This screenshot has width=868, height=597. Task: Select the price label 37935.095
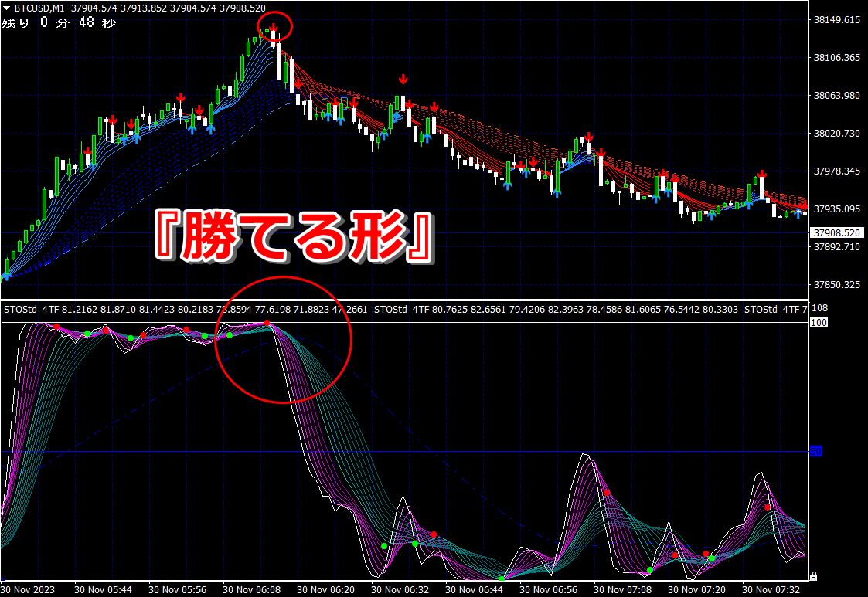coord(836,209)
